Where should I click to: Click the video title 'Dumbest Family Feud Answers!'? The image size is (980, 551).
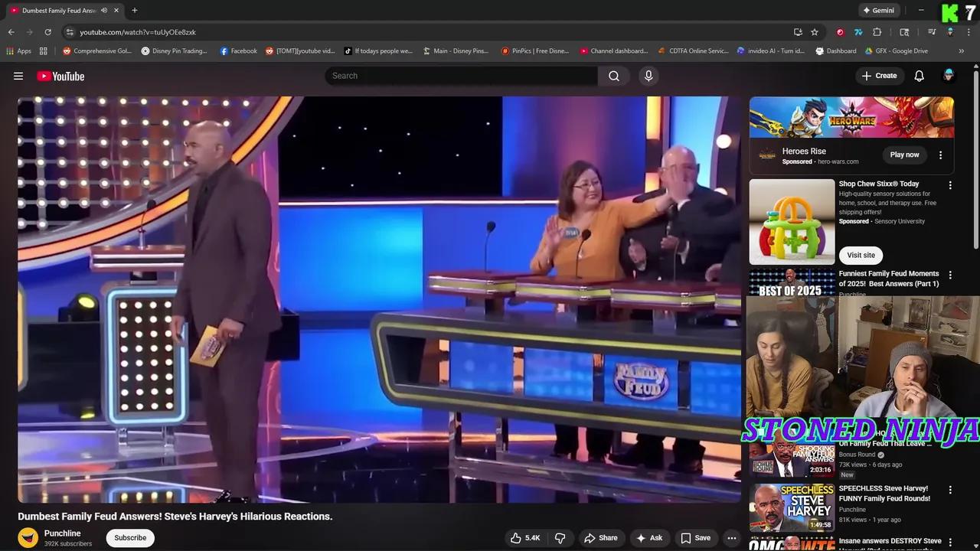point(175,517)
